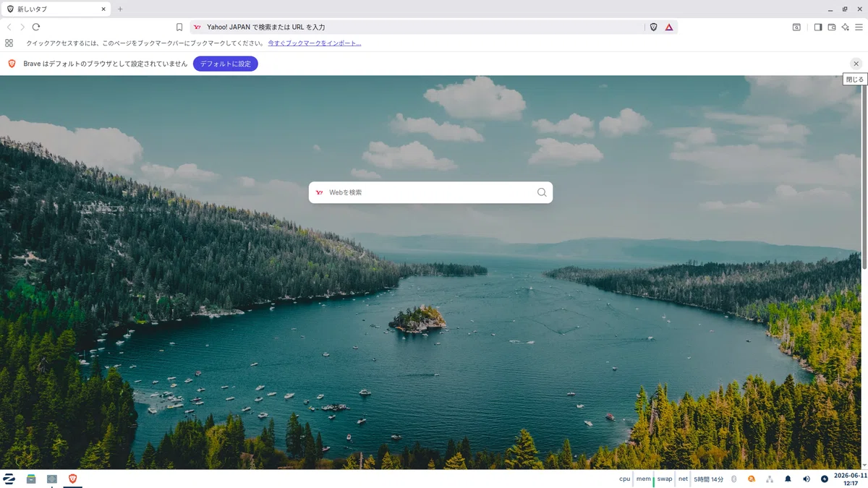Open the power lightning tray icon

[825, 479]
